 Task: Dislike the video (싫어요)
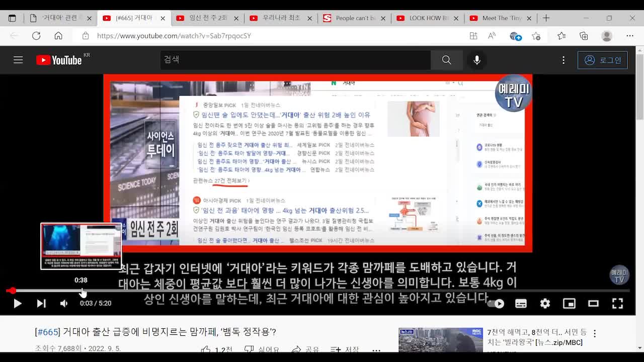point(262,350)
